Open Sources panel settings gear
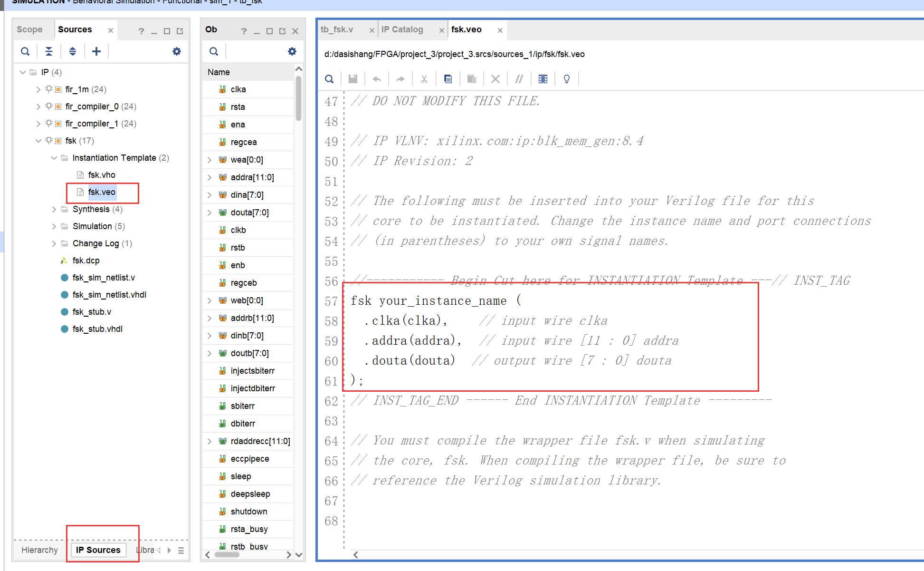924x571 pixels. point(176,51)
